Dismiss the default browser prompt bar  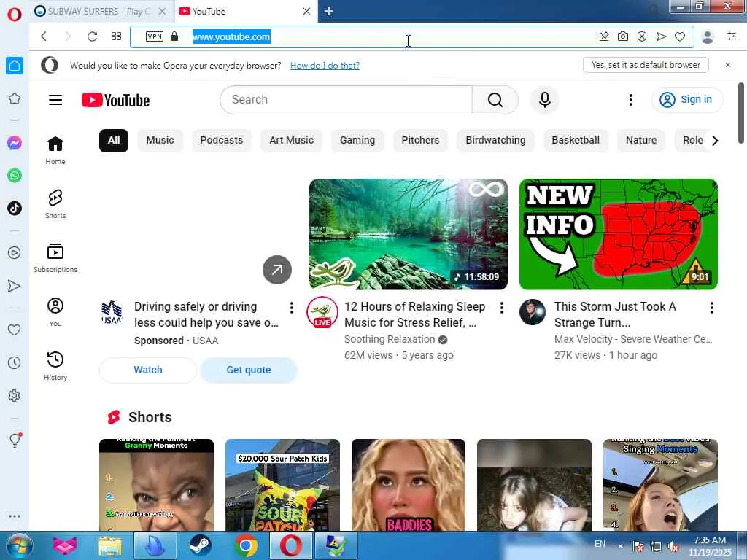click(728, 65)
